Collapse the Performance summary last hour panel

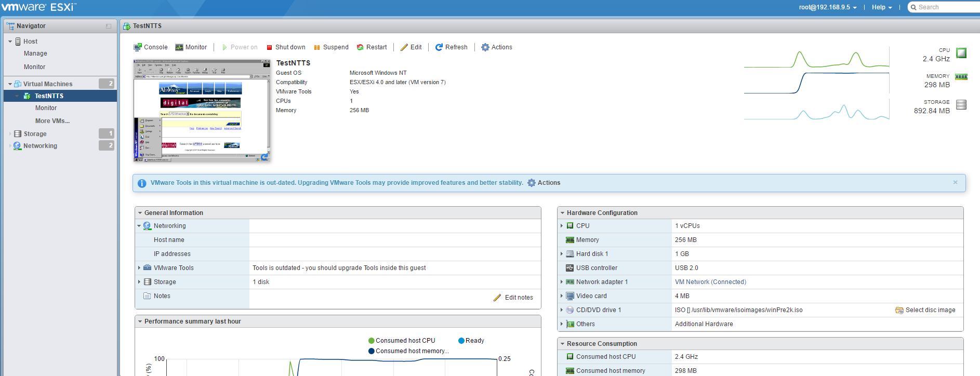click(140, 321)
